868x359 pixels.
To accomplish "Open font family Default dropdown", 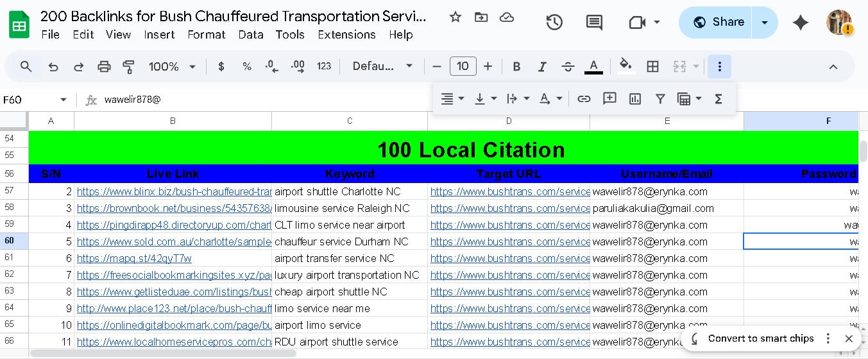I will pos(383,66).
